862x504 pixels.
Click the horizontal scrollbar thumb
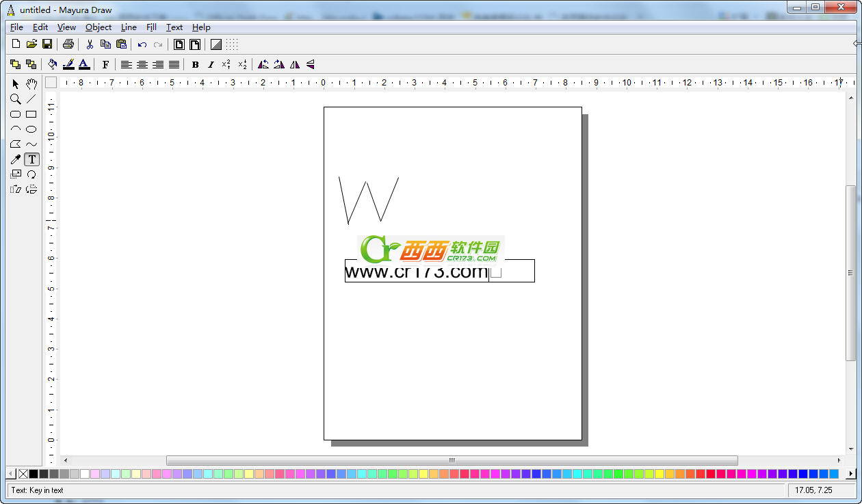(452, 460)
